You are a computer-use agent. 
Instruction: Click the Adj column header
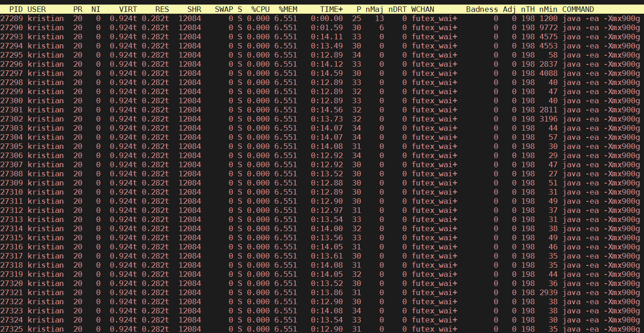pyautogui.click(x=510, y=9)
